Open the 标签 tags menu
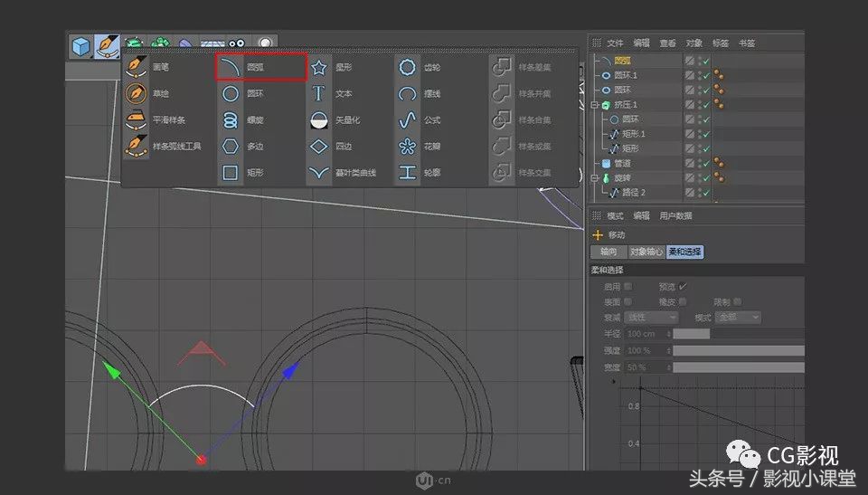 [721, 43]
